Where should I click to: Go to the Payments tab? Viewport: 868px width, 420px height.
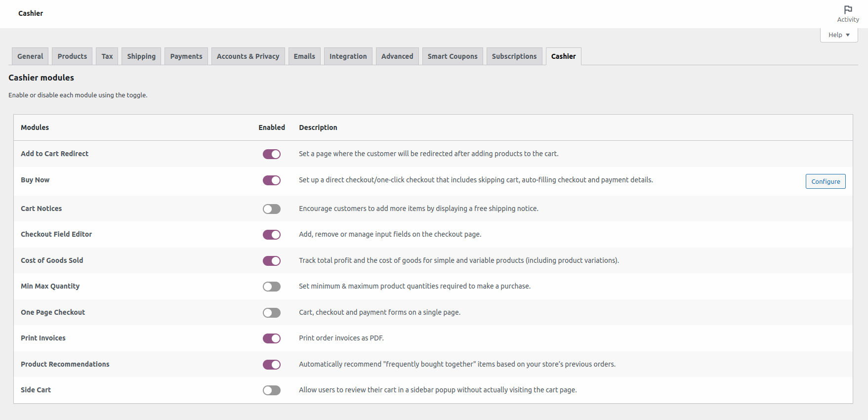(x=186, y=56)
